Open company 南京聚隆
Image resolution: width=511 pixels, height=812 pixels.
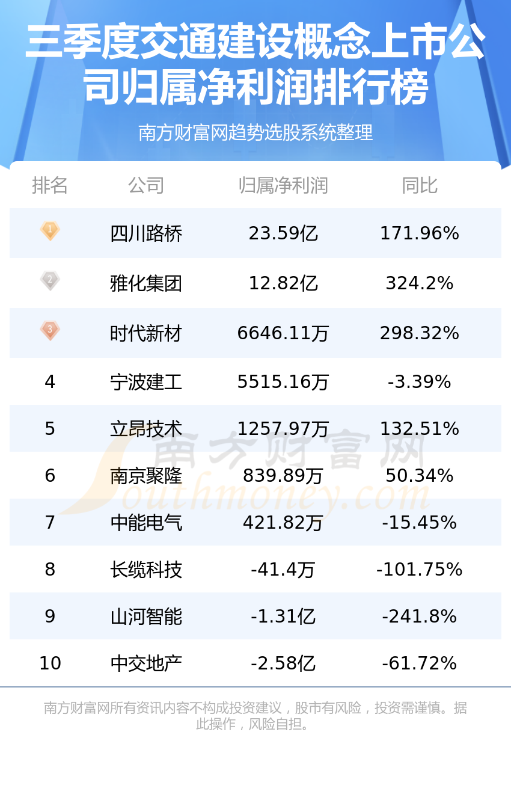coord(146,476)
